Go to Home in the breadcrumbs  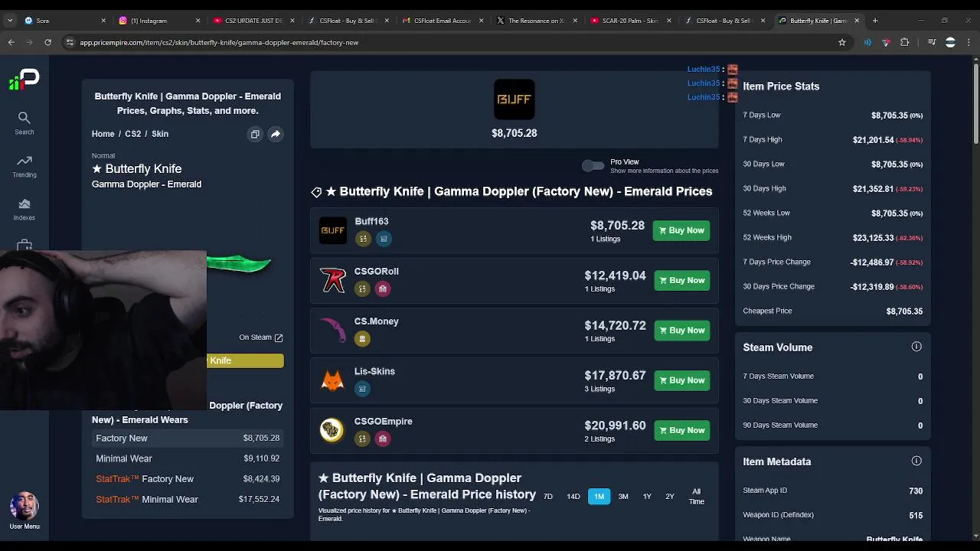[103, 134]
